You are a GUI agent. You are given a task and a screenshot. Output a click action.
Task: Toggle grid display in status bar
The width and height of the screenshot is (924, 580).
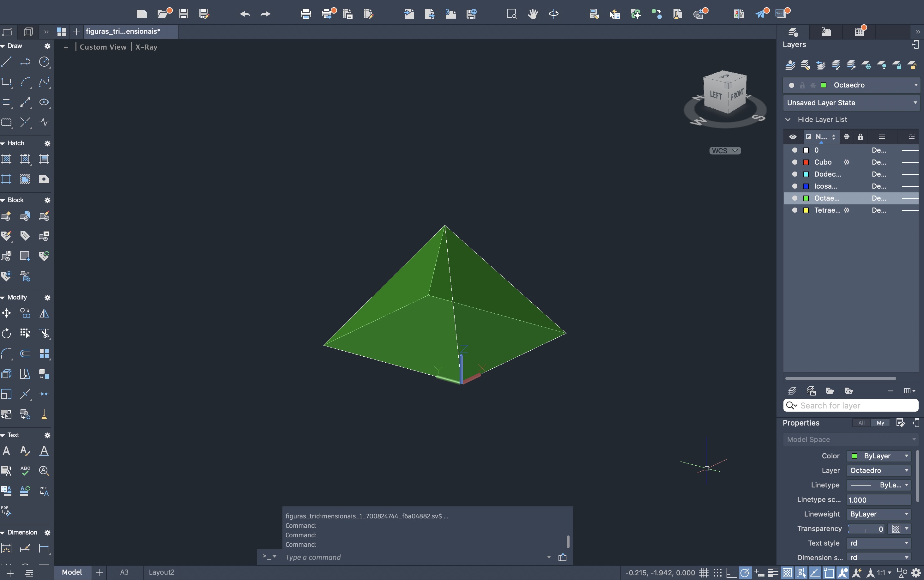704,573
